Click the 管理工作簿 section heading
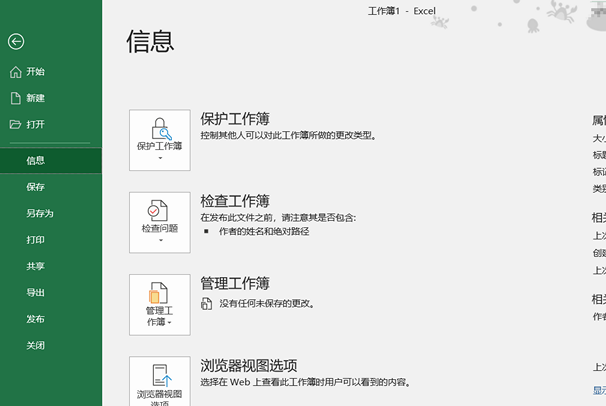This screenshot has width=606, height=406. point(235,284)
